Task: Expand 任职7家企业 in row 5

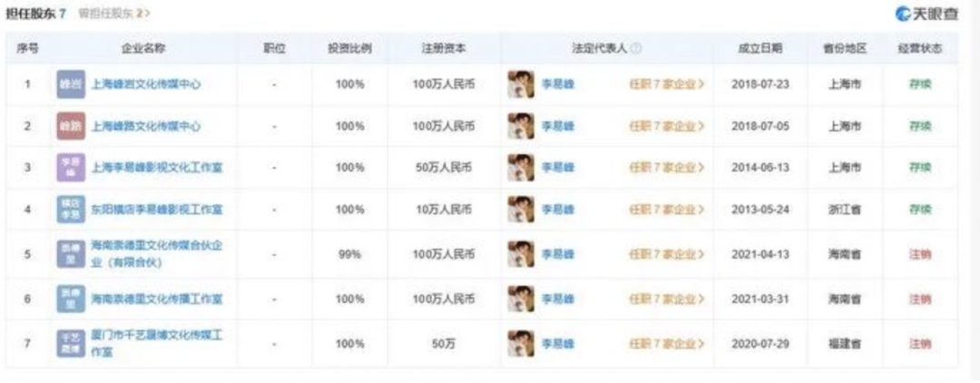Action: (x=667, y=255)
